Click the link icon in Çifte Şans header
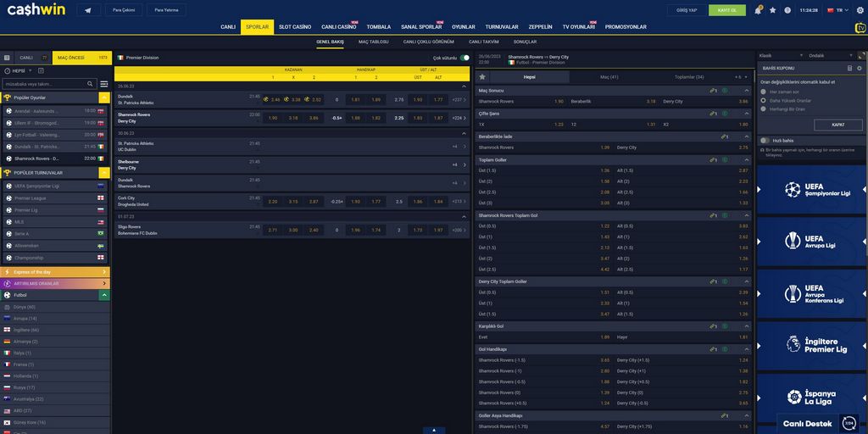The height and width of the screenshot is (434, 868). point(713,114)
